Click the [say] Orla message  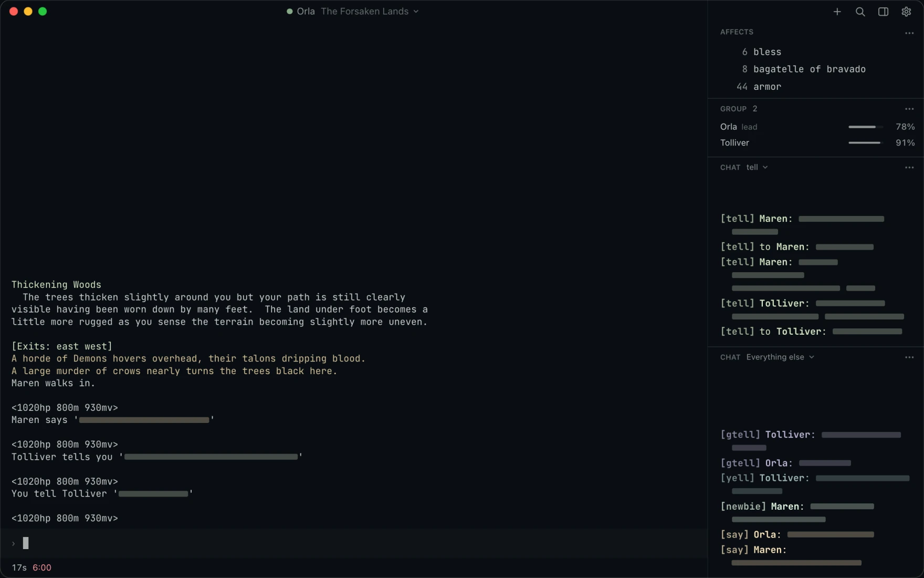point(797,534)
